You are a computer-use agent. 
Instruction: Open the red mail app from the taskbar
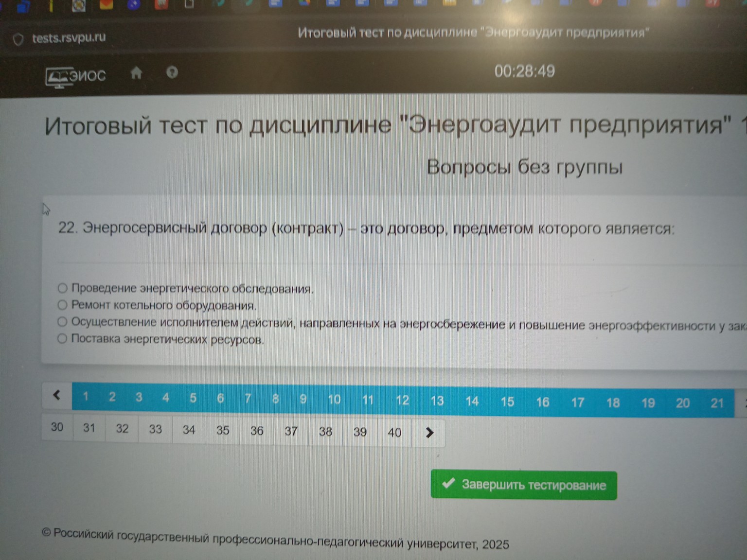107,6
